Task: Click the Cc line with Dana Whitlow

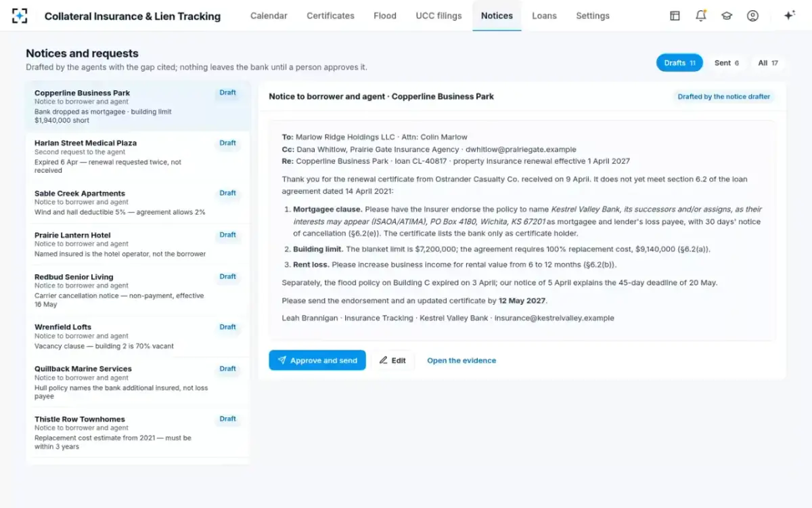Action: coord(429,149)
